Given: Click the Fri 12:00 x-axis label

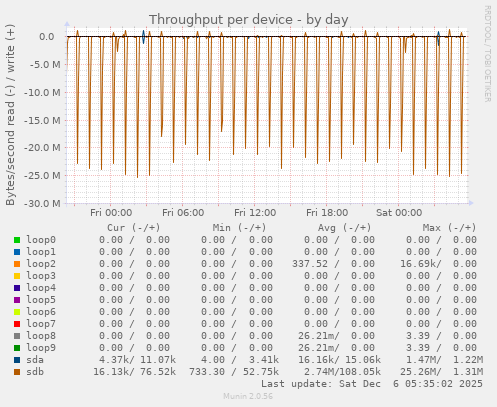Looking at the screenshot, I should (x=255, y=213).
